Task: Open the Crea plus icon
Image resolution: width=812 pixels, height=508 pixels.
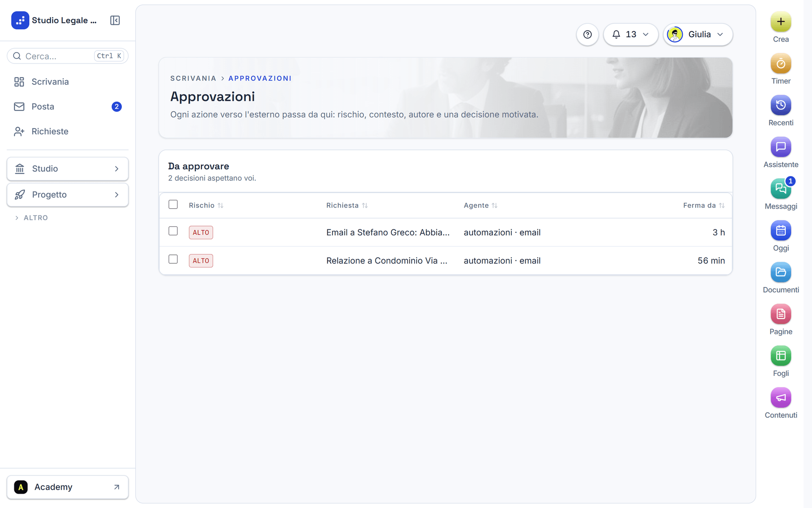Action: pos(781,22)
